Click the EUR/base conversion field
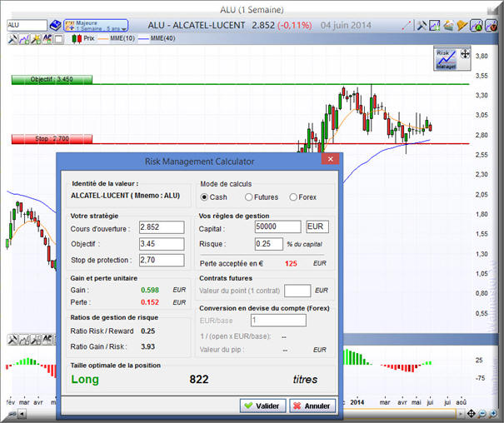This screenshot has height=423, width=504. [278, 321]
